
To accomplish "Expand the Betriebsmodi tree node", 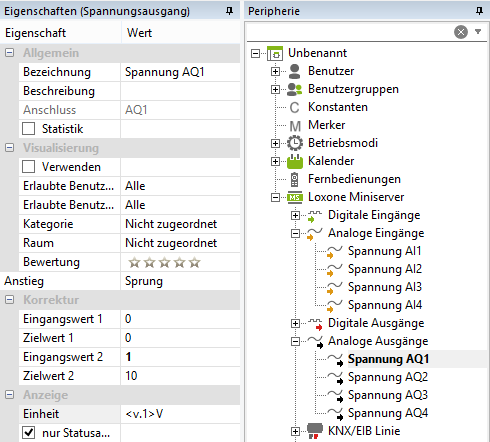I will pyautogui.click(x=275, y=143).
